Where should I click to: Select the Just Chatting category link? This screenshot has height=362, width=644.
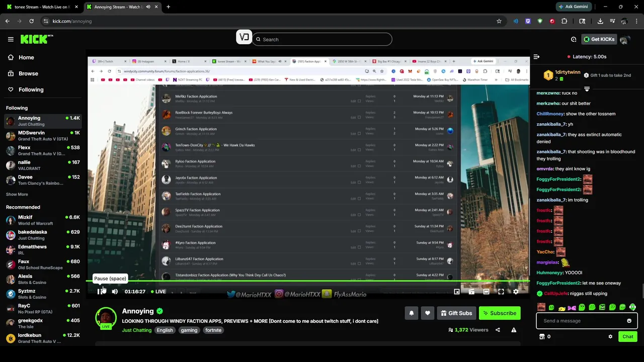tap(136, 330)
